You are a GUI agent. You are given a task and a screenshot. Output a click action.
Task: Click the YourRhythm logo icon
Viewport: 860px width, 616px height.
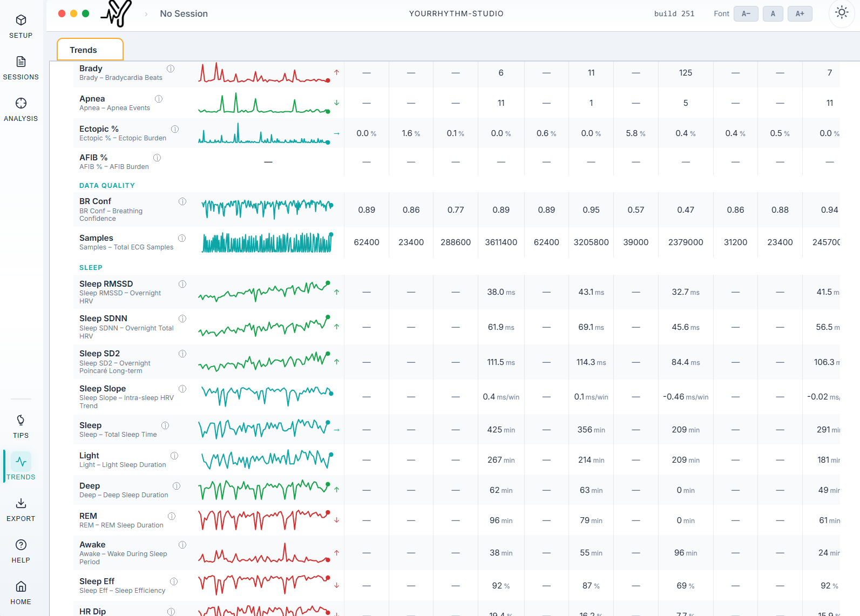[117, 13]
